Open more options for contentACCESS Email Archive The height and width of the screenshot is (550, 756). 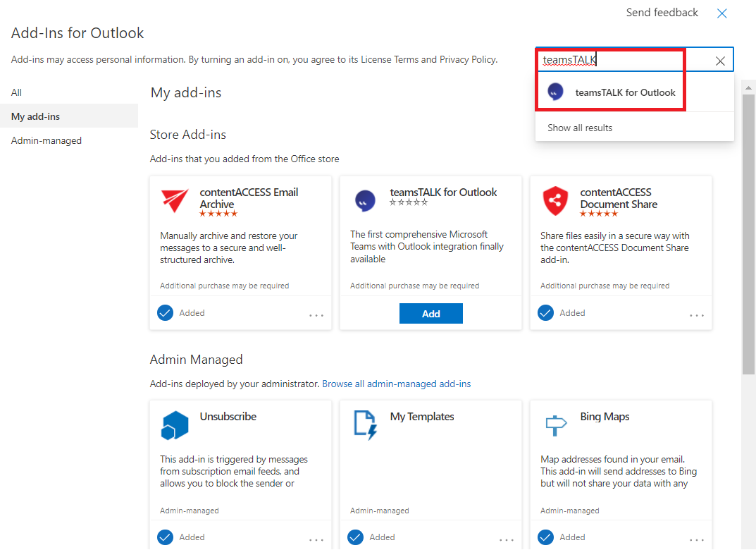point(316,315)
